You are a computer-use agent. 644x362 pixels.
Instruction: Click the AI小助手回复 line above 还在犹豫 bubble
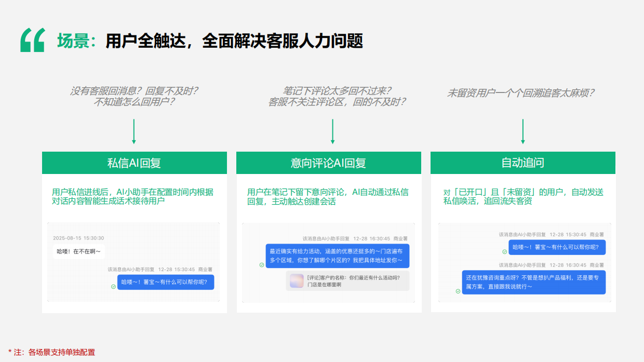(552, 264)
